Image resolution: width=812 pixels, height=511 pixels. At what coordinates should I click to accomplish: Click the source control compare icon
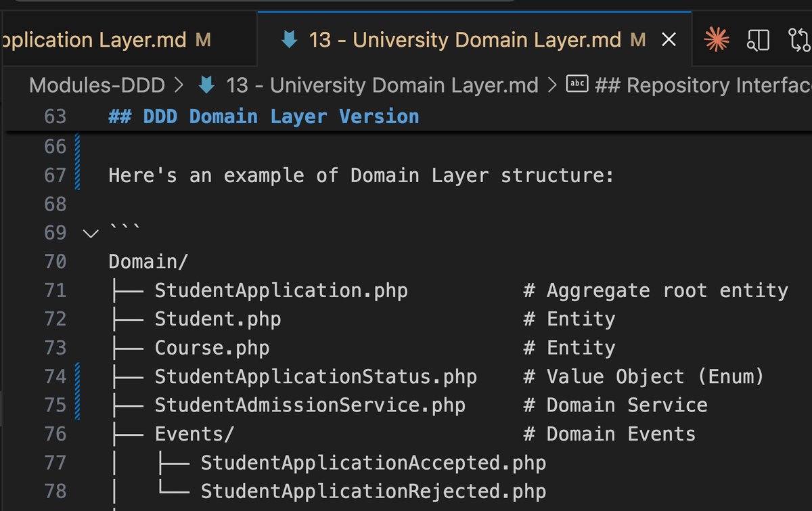[800, 41]
